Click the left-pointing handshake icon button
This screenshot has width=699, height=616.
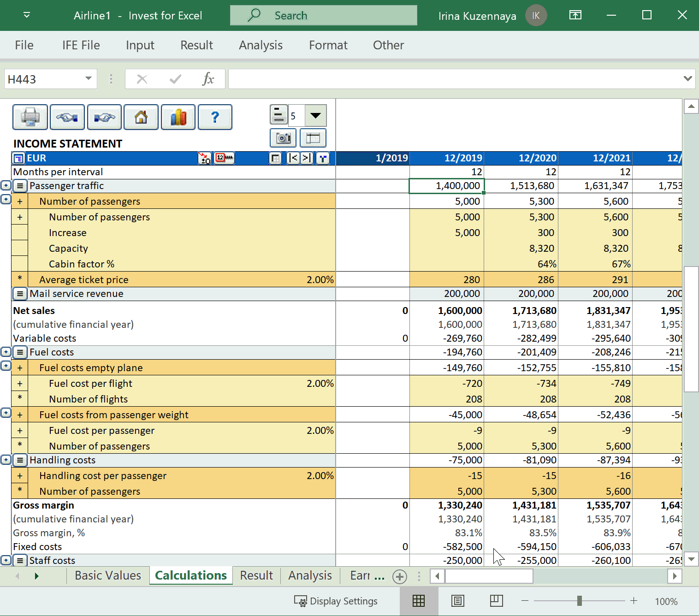point(67,117)
